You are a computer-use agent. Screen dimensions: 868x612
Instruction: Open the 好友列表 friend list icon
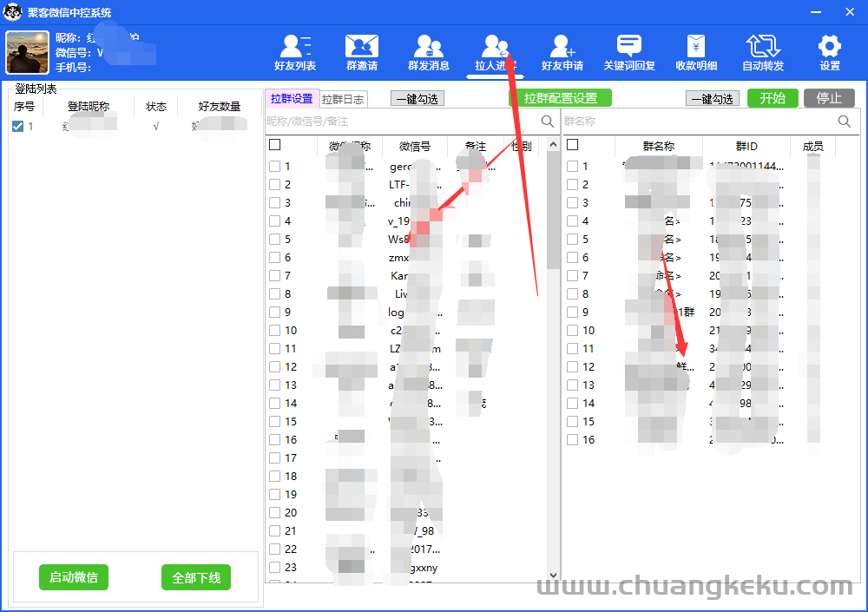point(294,53)
